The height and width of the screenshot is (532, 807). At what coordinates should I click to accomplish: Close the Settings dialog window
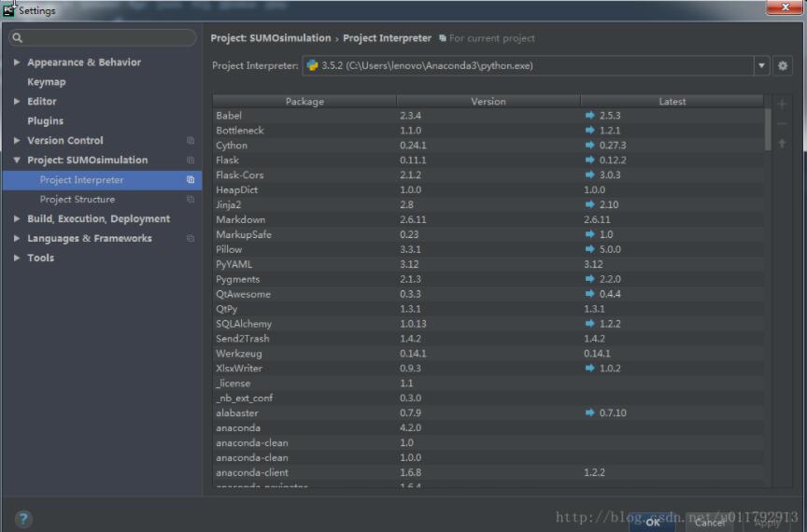point(785,7)
